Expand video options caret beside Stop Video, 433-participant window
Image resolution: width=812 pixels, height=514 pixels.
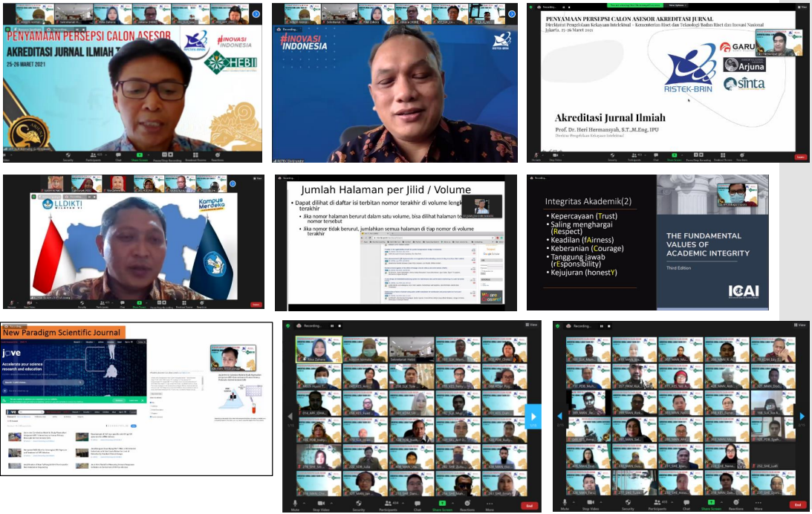point(600,502)
